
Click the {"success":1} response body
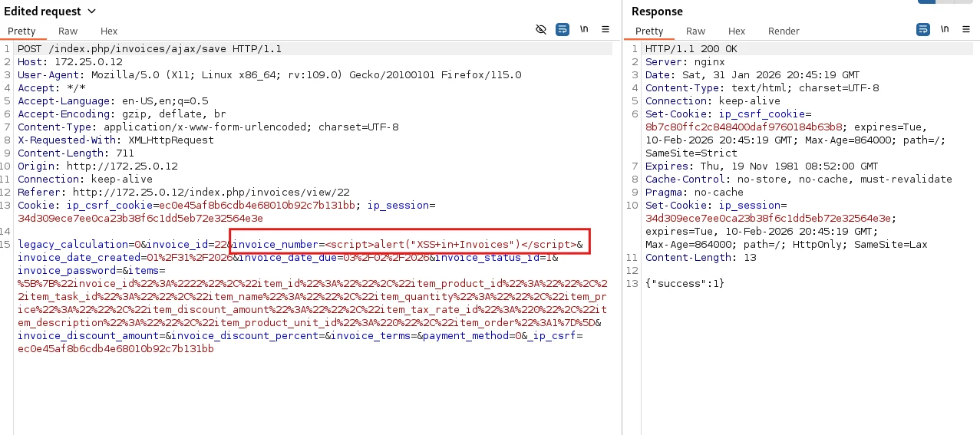(685, 284)
